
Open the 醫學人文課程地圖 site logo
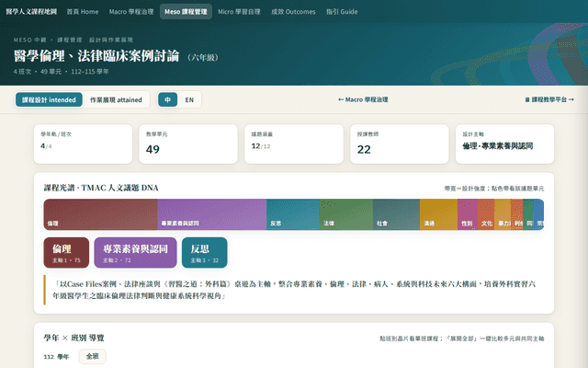coord(31,12)
